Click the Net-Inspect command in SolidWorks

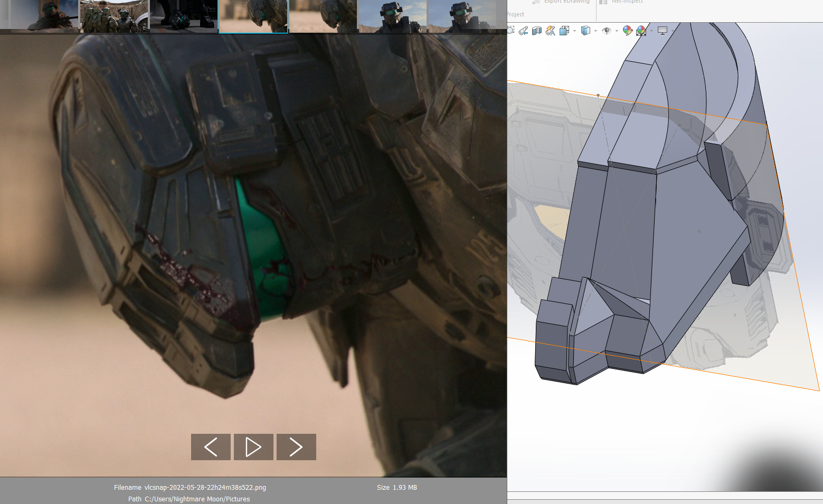point(621,2)
